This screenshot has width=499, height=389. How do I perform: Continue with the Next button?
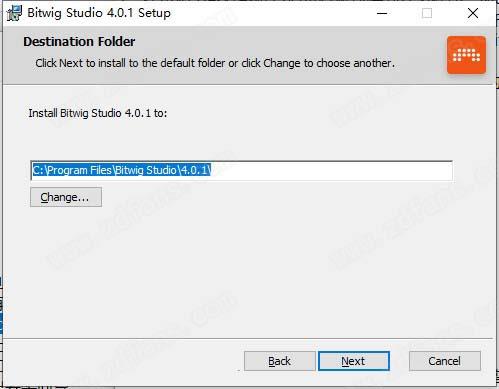tap(354, 361)
